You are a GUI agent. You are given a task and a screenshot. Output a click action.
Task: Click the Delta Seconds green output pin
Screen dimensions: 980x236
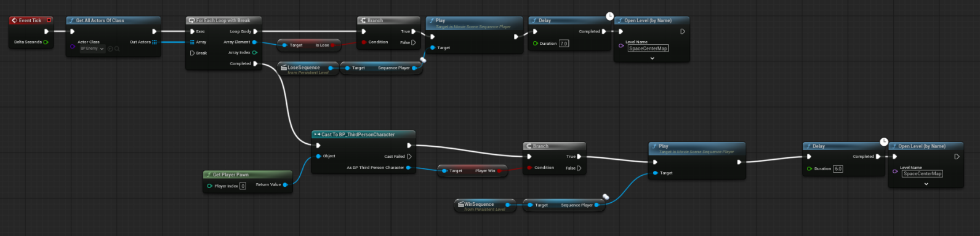[46, 42]
